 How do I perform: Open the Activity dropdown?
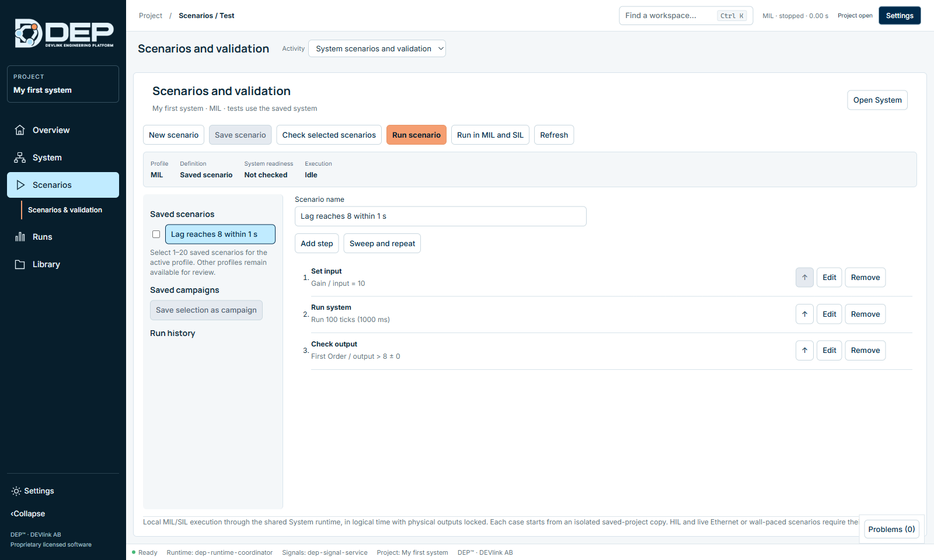point(377,48)
